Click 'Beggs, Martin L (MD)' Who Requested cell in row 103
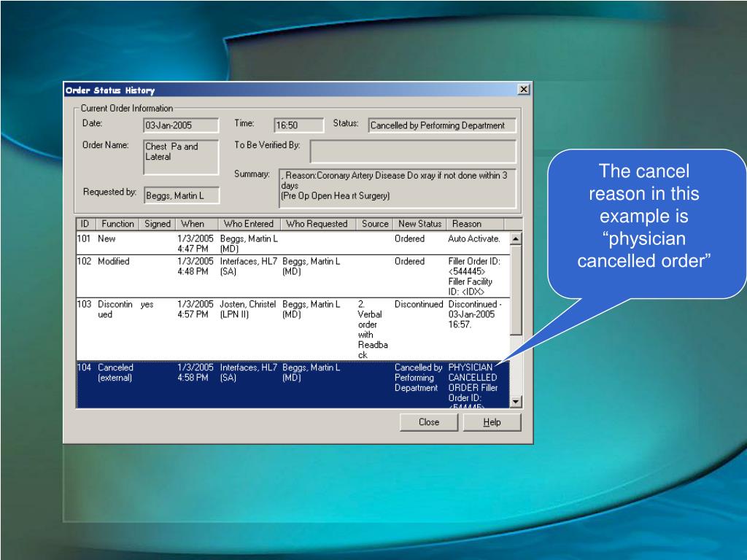747x560 pixels. point(311,309)
